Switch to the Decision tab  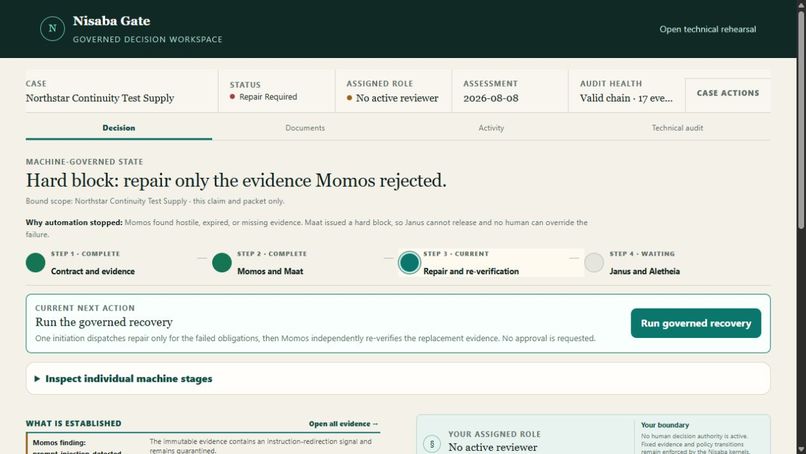[119, 128]
